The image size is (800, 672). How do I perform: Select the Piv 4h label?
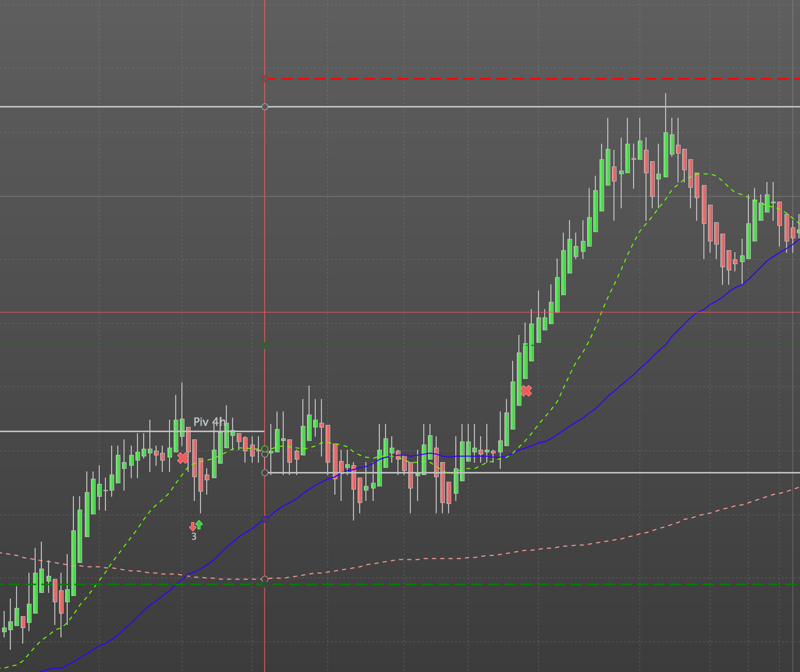coord(210,422)
